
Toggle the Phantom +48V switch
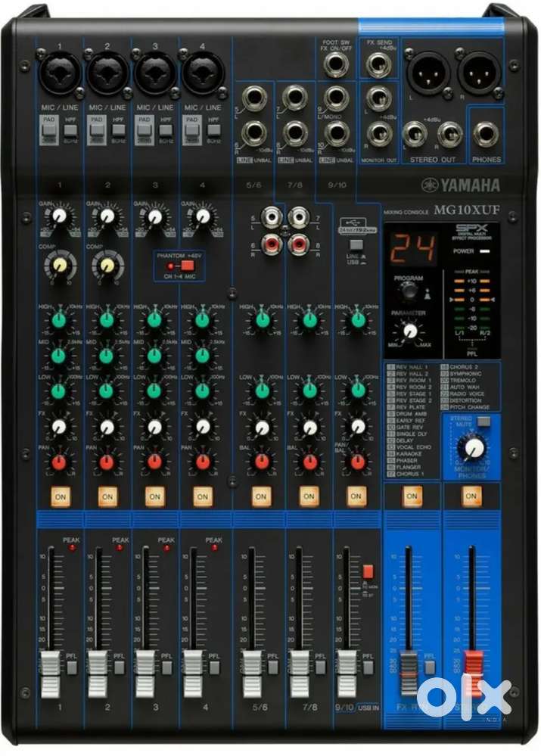coord(183,267)
